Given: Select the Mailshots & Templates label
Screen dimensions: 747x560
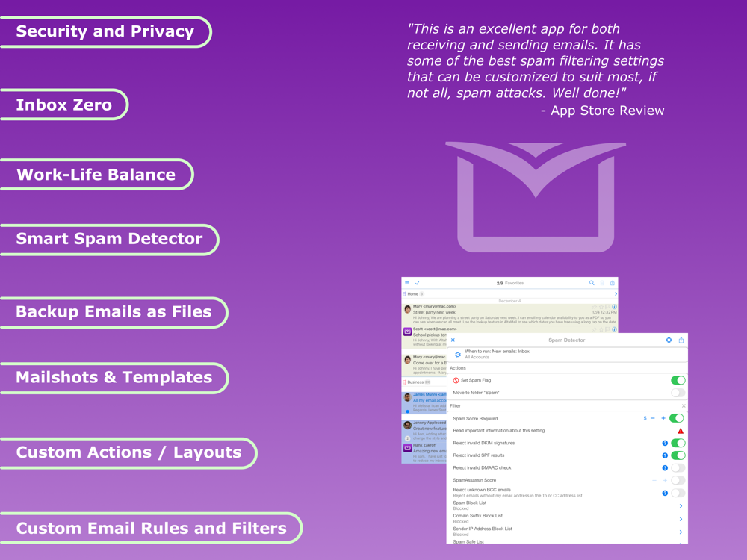Looking at the screenshot, I should [114, 378].
